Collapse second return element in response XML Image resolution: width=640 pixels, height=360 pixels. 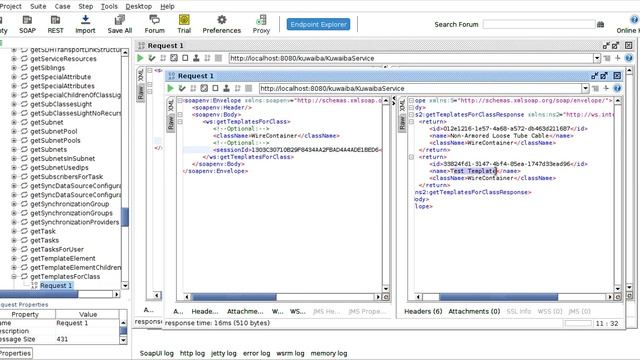[x=411, y=157]
